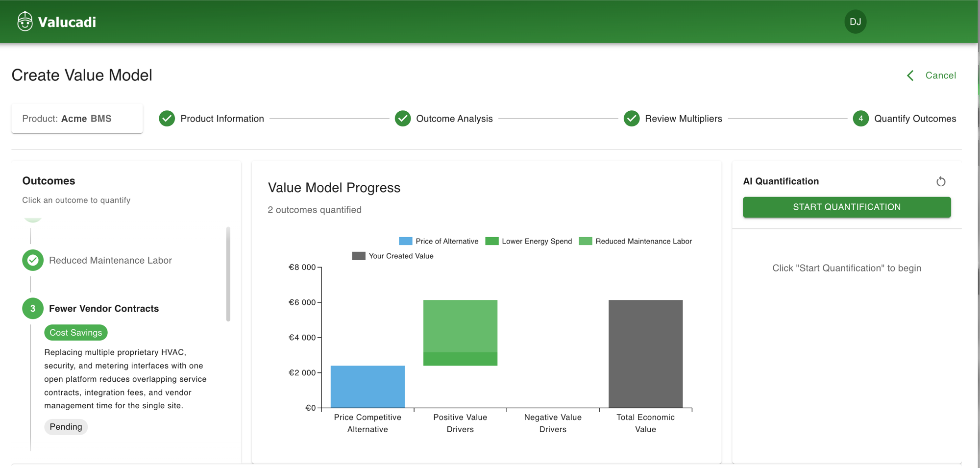Cancel the value model creation
This screenshot has height=468, width=980.
coord(940,75)
